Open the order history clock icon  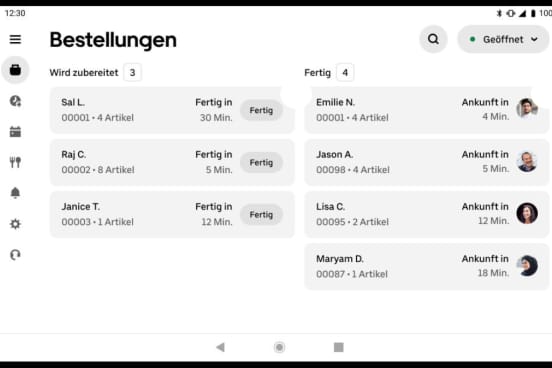(15, 101)
